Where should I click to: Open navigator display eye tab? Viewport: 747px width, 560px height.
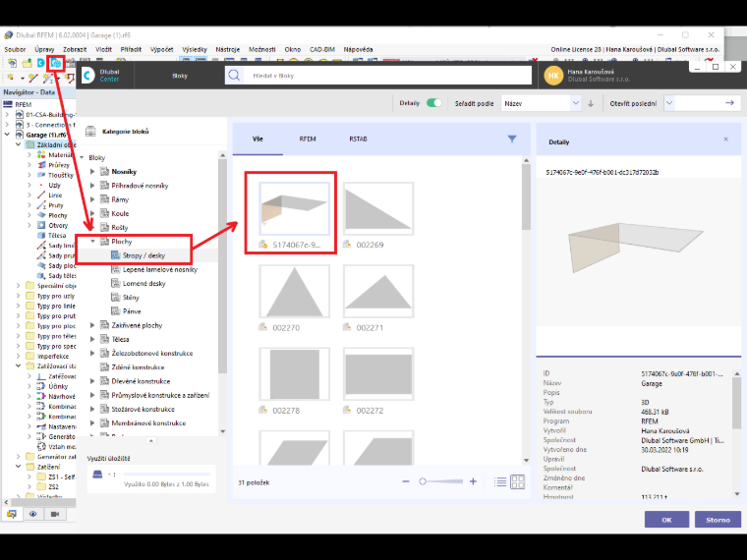coord(32,514)
